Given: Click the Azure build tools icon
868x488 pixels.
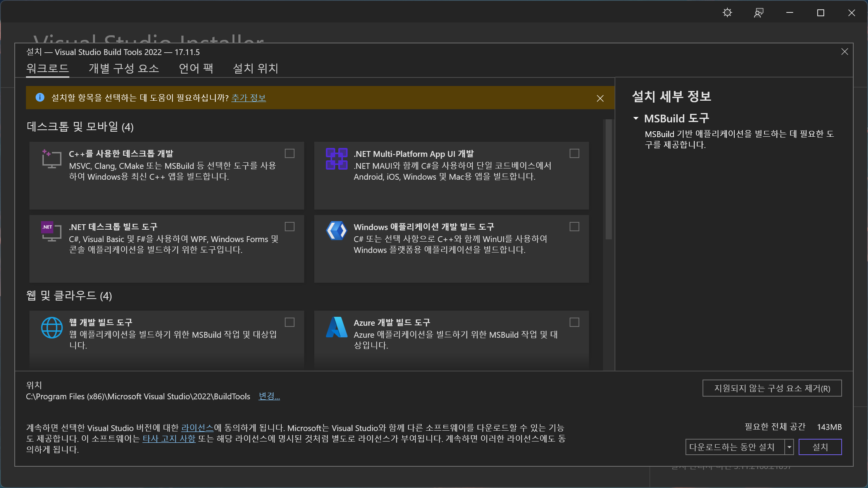Looking at the screenshot, I should [x=336, y=328].
